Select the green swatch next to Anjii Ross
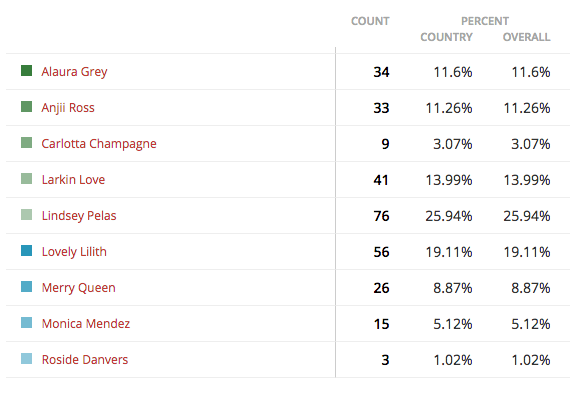570x395 pixels. (x=27, y=106)
